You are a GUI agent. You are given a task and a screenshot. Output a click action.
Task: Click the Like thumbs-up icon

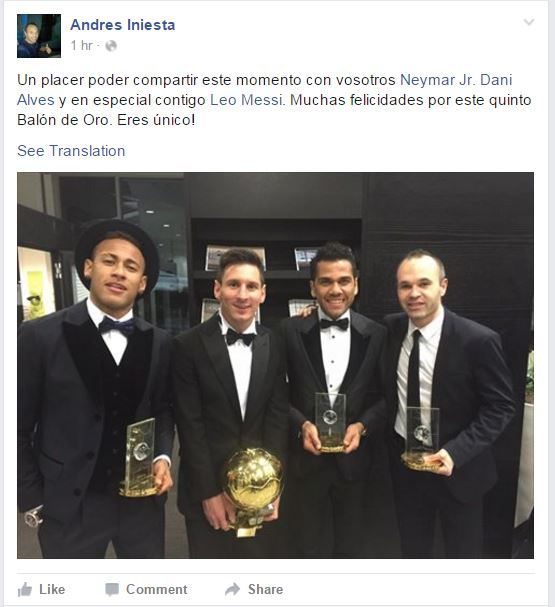[x=25, y=590]
